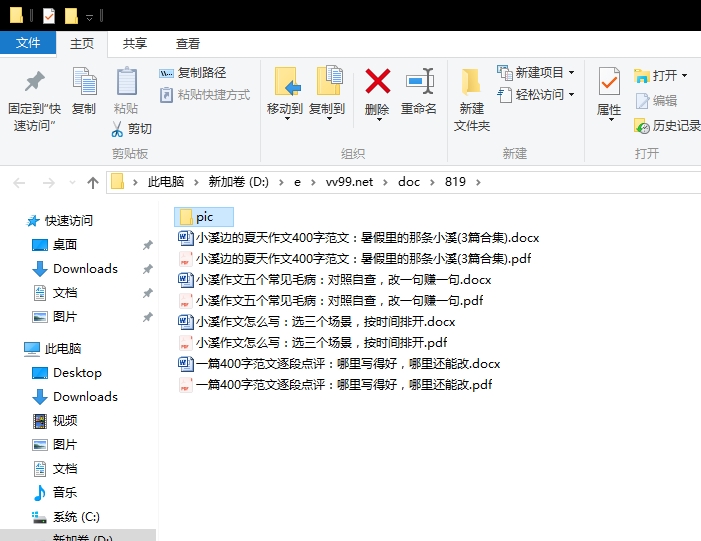Expand the New item dropdown
Viewport: 701px width, 541px height.
[x=571, y=72]
